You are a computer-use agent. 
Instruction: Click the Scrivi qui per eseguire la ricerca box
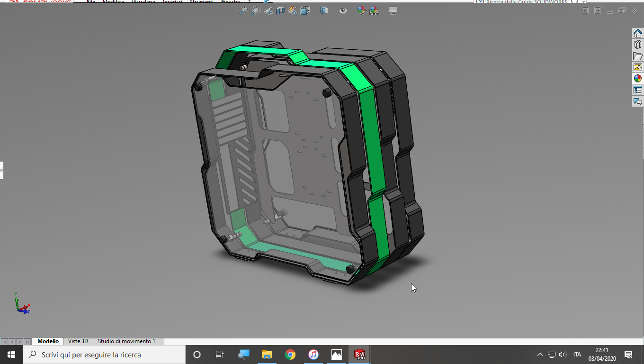click(x=104, y=355)
